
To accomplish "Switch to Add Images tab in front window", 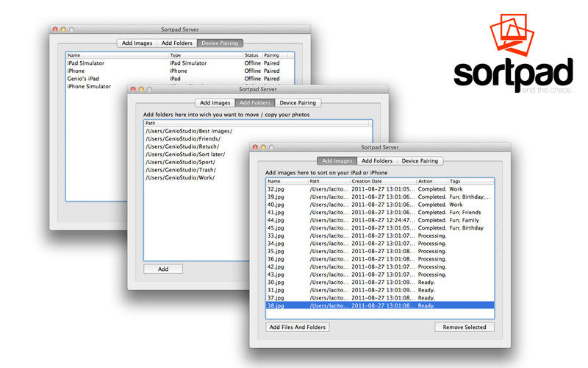I will (337, 160).
